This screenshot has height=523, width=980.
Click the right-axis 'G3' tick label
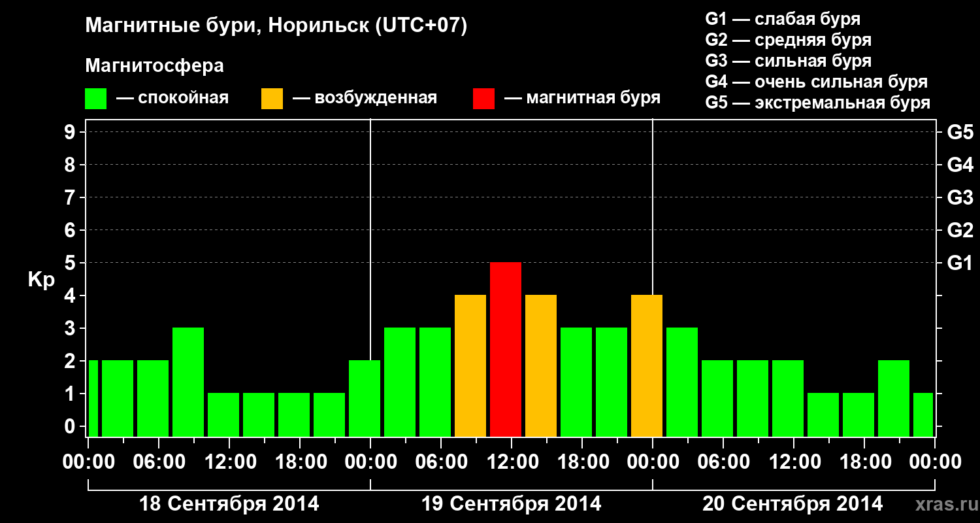960,197
